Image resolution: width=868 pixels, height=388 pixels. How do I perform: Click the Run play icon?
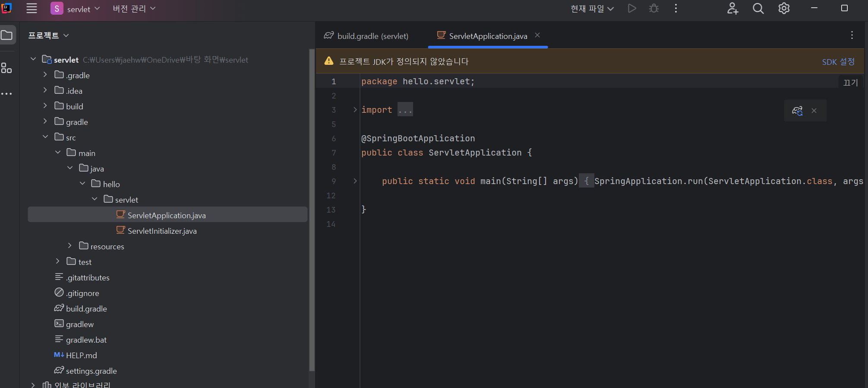click(632, 8)
